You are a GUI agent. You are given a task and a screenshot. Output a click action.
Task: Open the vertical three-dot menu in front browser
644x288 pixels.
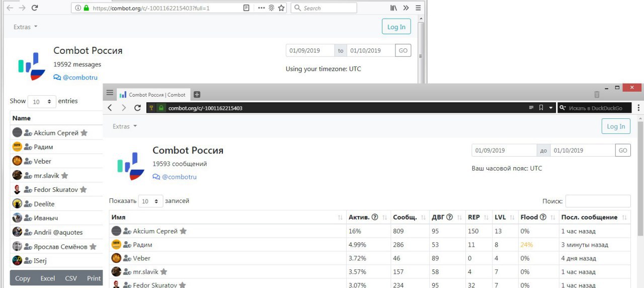(638, 108)
